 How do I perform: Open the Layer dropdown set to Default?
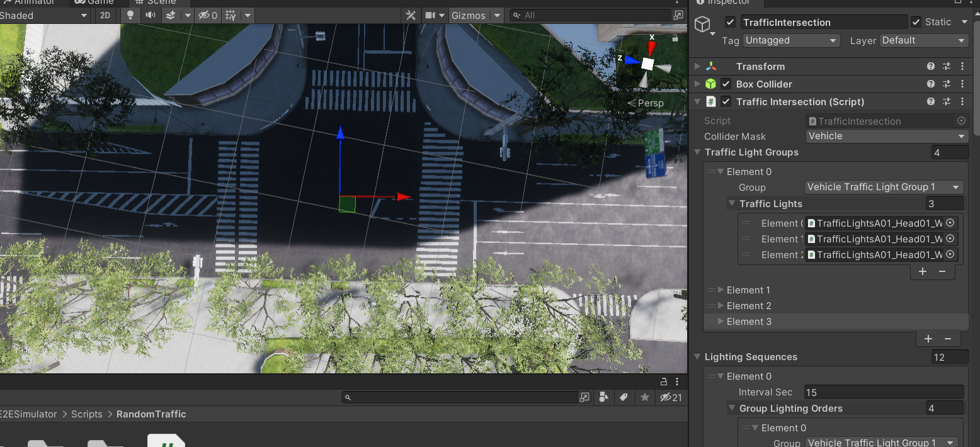[x=923, y=40]
